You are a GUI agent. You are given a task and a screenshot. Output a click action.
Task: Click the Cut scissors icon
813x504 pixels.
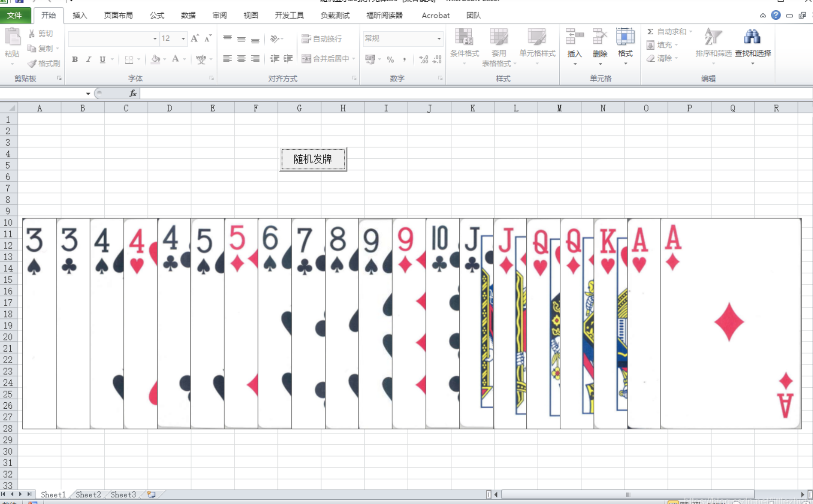(31, 33)
